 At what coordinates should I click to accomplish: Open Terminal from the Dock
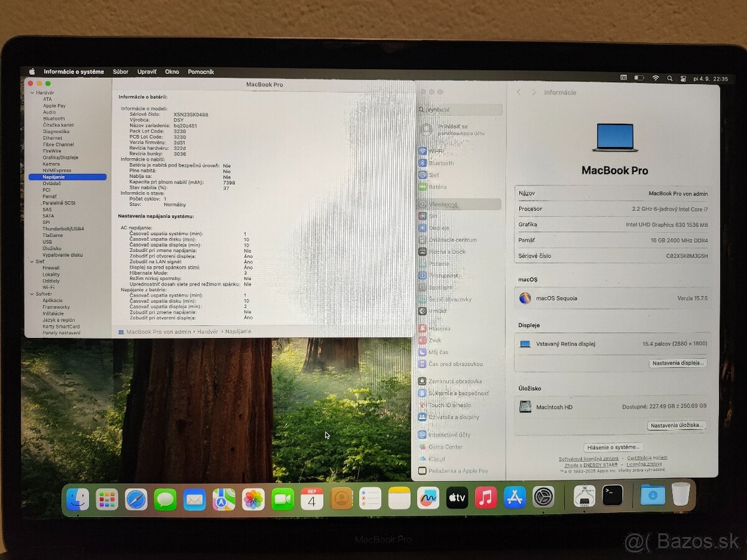pos(613,495)
